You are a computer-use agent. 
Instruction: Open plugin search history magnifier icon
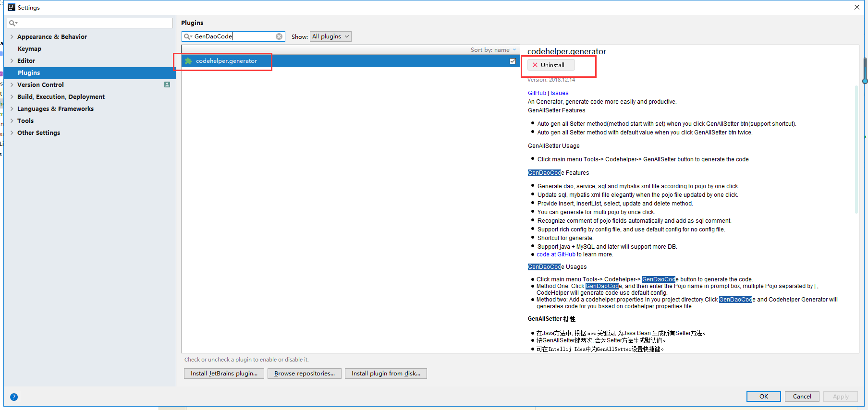point(188,36)
